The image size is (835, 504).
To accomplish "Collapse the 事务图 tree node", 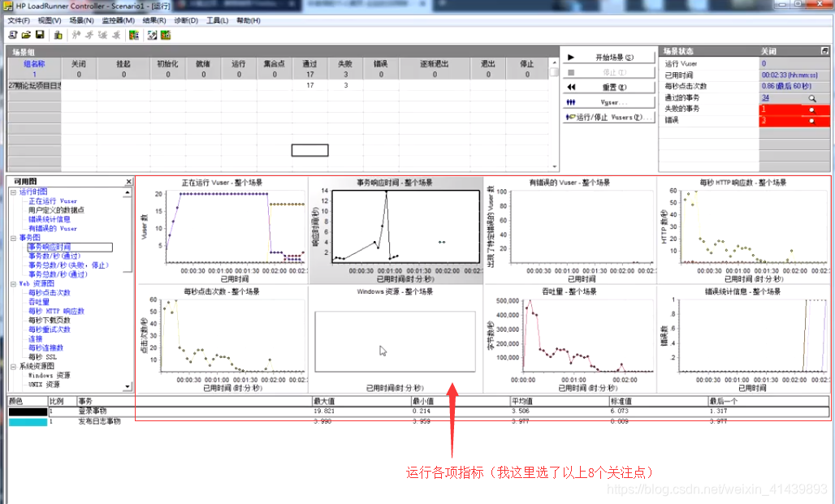I will click(x=13, y=238).
